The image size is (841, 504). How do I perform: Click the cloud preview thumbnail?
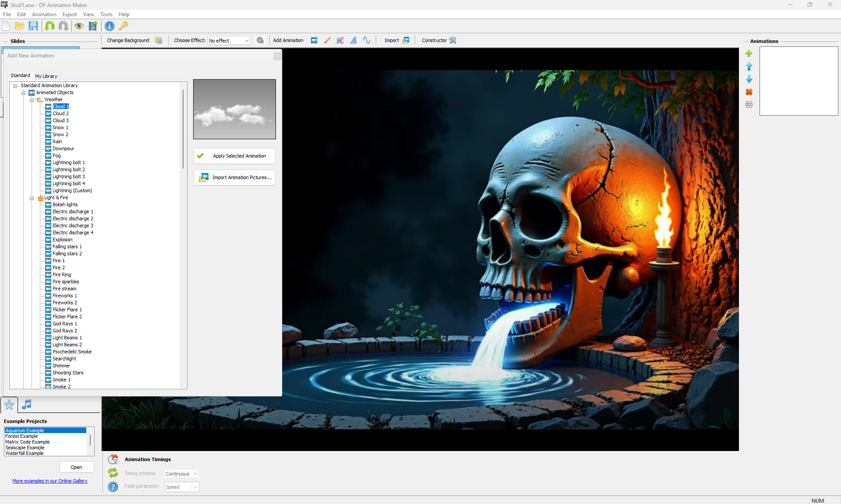pos(234,109)
